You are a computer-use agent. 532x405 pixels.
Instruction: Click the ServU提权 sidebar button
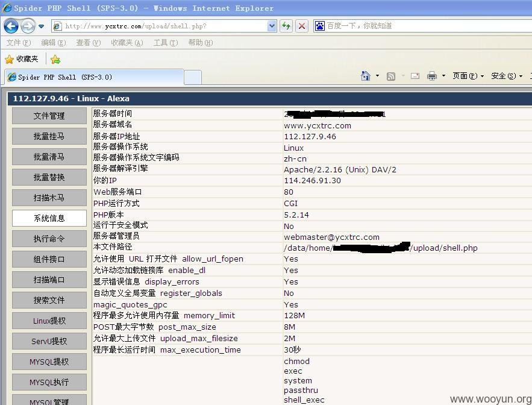pyautogui.click(x=49, y=341)
